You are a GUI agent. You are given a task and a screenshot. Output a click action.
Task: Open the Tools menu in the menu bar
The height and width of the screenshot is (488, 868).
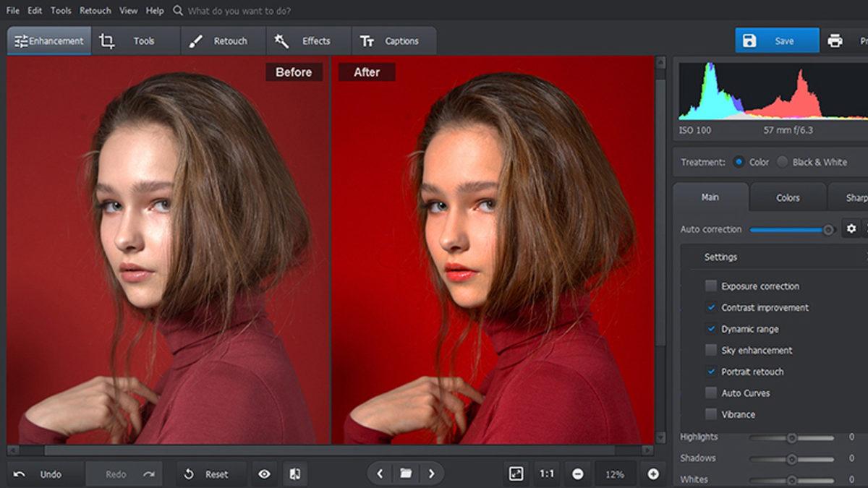[x=61, y=10]
